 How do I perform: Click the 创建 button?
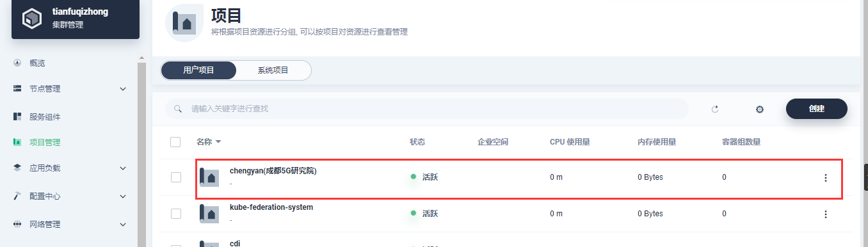817,109
